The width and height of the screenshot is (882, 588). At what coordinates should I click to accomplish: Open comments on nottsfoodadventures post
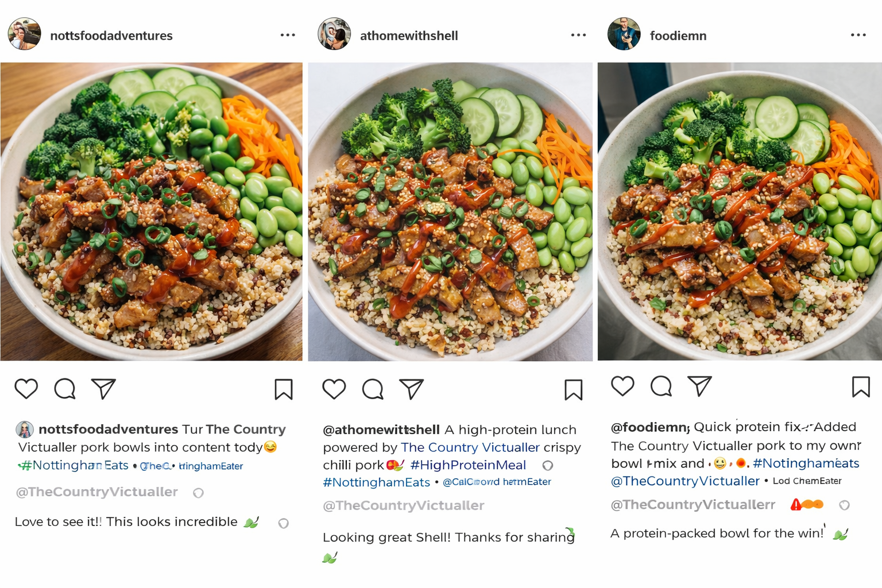click(65, 389)
